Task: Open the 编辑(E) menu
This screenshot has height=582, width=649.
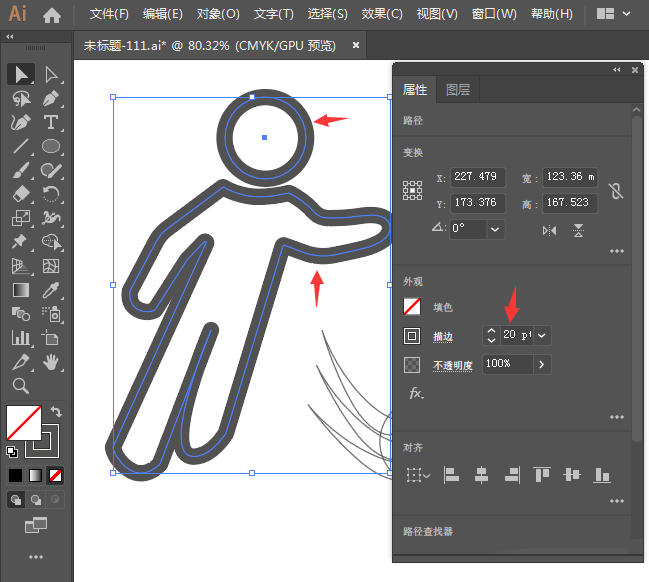Action: click(x=163, y=14)
